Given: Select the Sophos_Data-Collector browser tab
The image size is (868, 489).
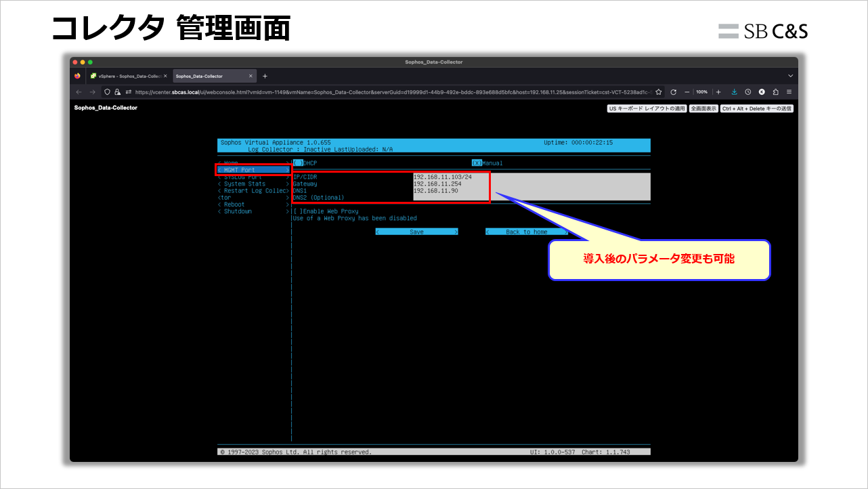Looking at the screenshot, I should point(215,76).
